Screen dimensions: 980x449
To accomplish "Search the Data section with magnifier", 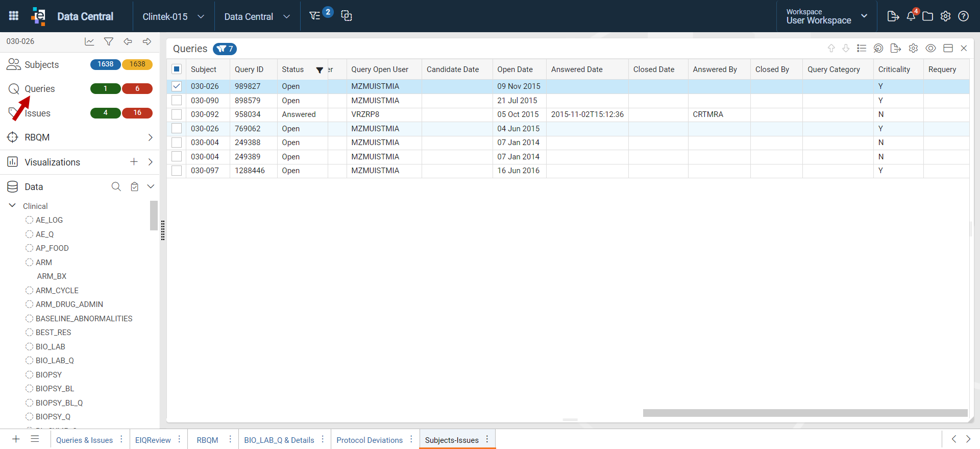I will pos(116,186).
